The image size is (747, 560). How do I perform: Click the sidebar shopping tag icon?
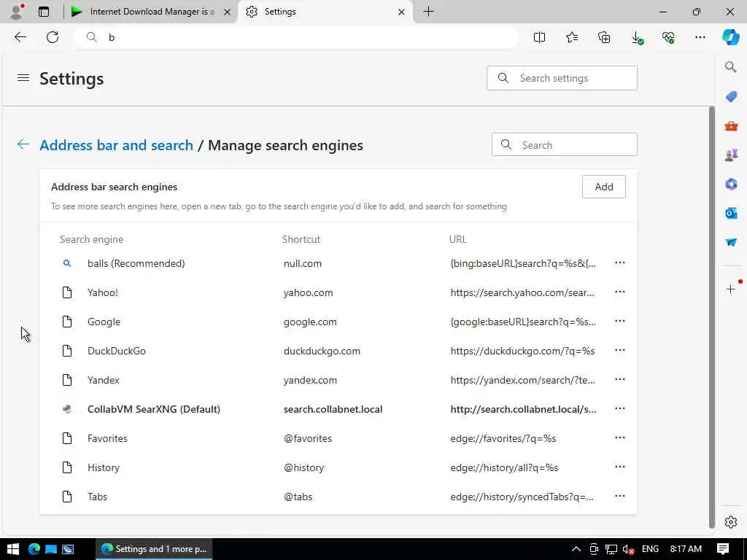pos(731,96)
